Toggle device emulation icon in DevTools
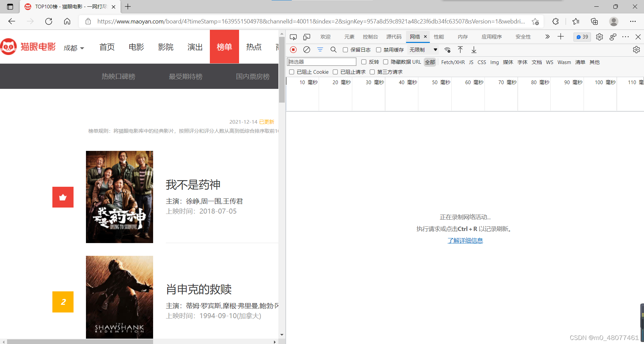Screen dimensions: 644x344 [307, 37]
